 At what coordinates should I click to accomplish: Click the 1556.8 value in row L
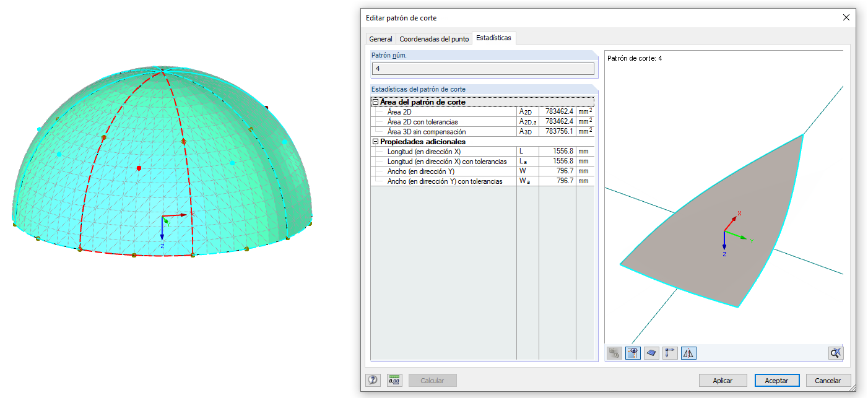(x=557, y=152)
